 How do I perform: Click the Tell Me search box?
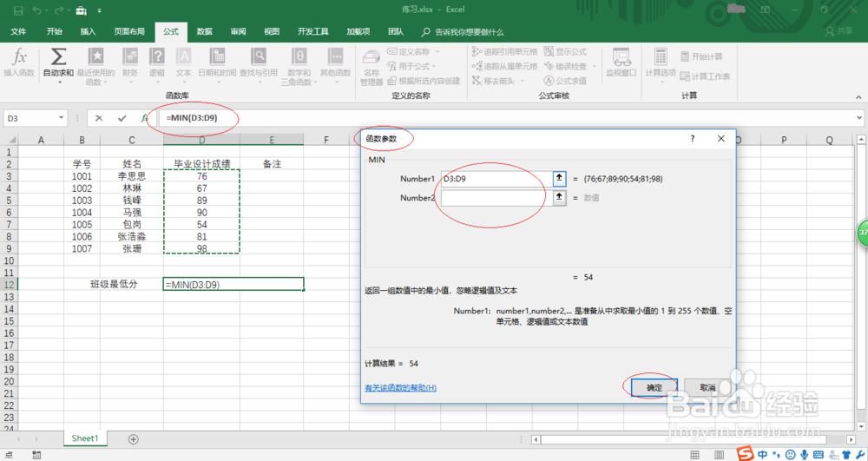(463, 32)
